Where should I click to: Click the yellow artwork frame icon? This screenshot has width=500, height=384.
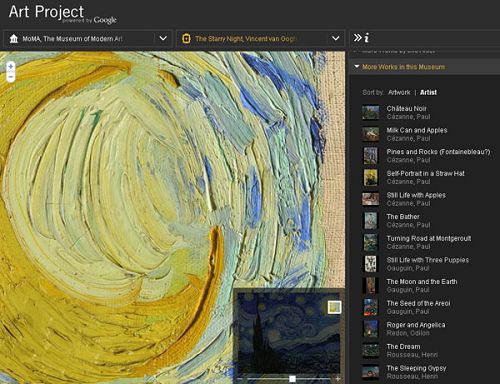coord(186,39)
